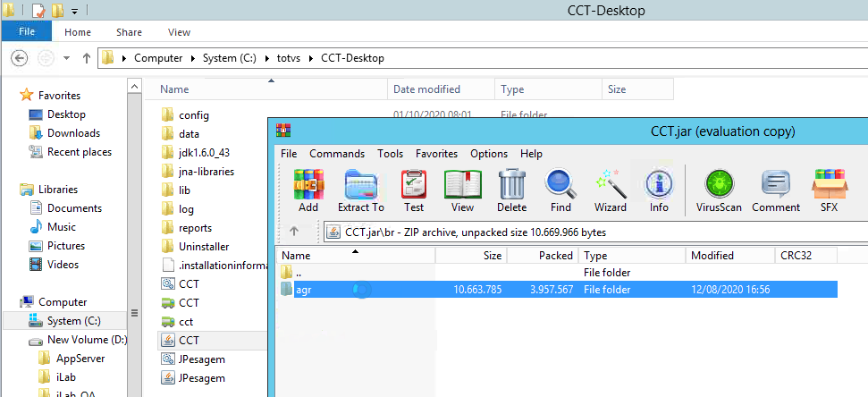Image resolution: width=868 pixels, height=397 pixels.
Task: Select Videos library
Action: [55, 265]
